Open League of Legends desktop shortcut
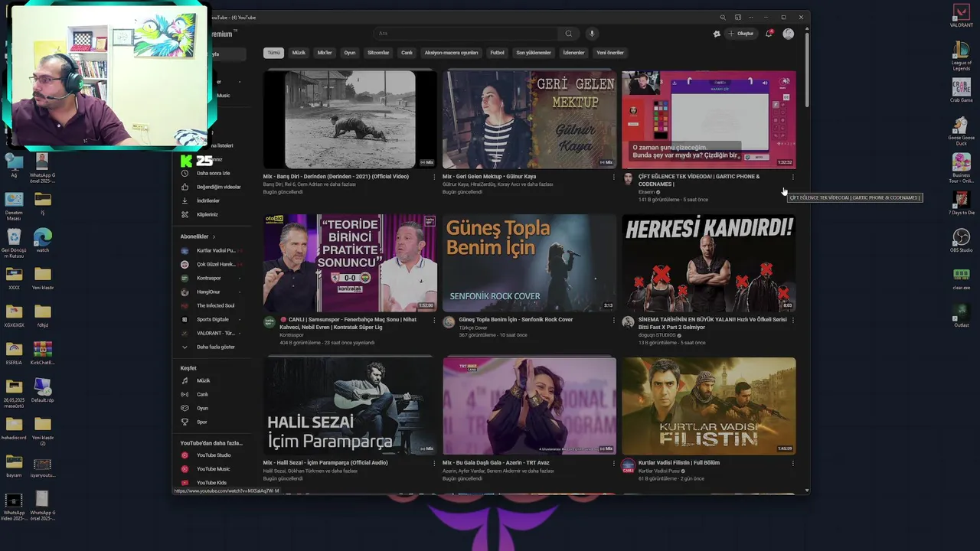The width and height of the screenshot is (980, 551). [x=961, y=54]
